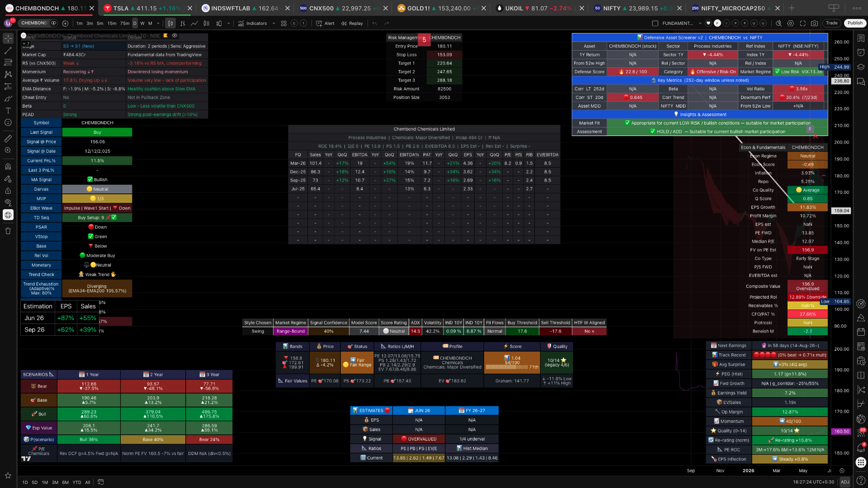Set the 1D date range

tap(25, 482)
